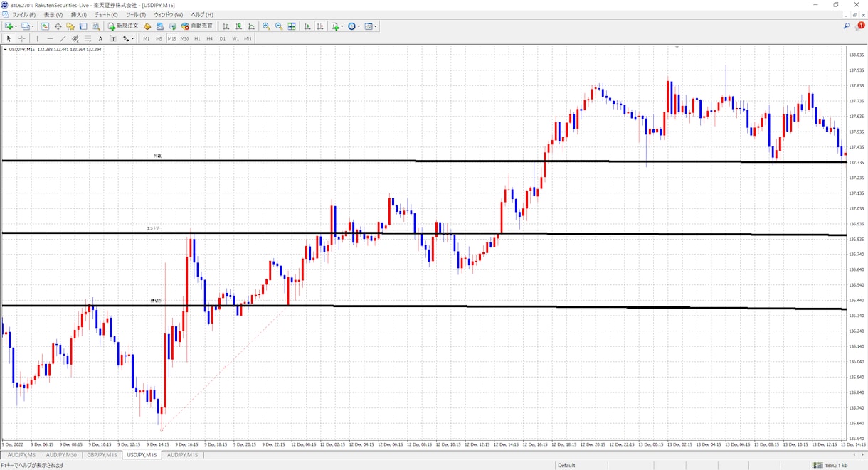Viewport: 868px width, 470px height.
Task: Select the trendline drawing tool
Action: pyautogui.click(x=63, y=38)
